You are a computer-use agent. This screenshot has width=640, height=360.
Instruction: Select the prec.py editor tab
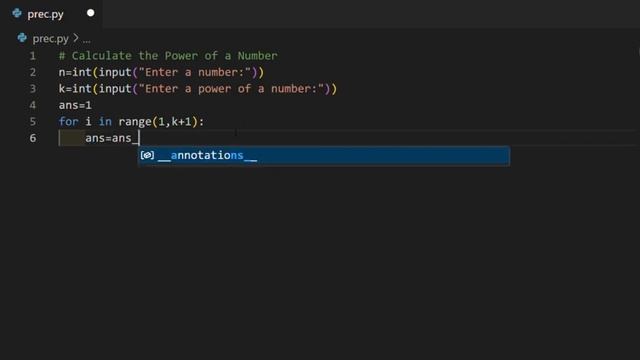[x=51, y=14]
